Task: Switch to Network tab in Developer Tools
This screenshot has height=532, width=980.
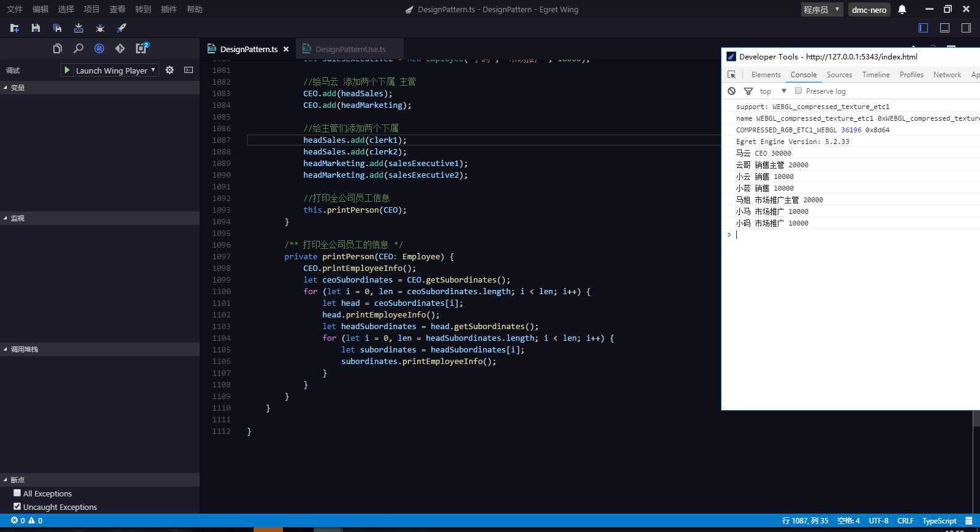Action: (x=947, y=75)
